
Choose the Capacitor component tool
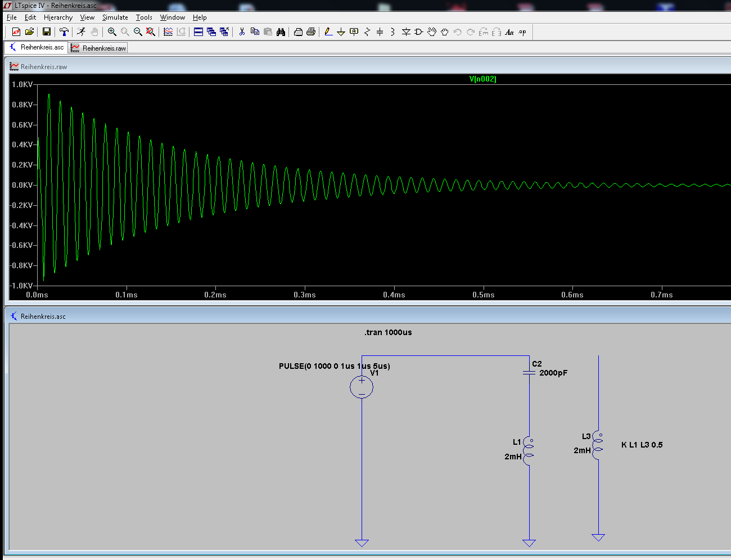coord(380,32)
